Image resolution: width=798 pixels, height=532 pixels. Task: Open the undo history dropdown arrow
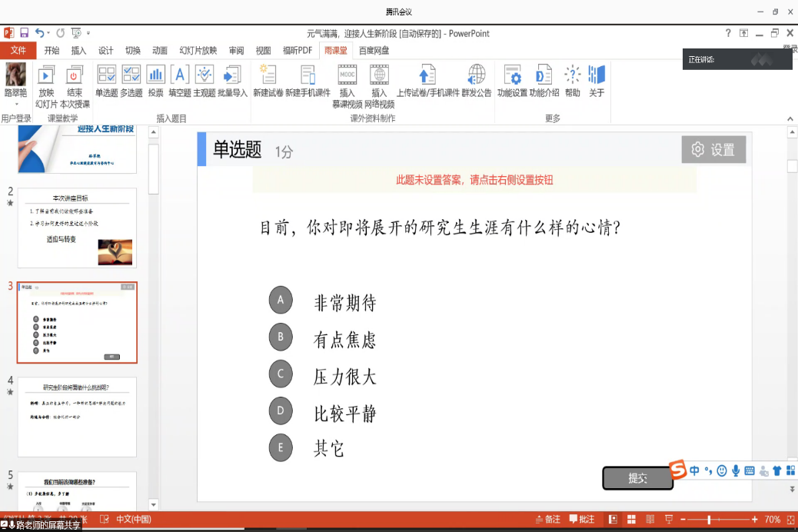point(48,33)
